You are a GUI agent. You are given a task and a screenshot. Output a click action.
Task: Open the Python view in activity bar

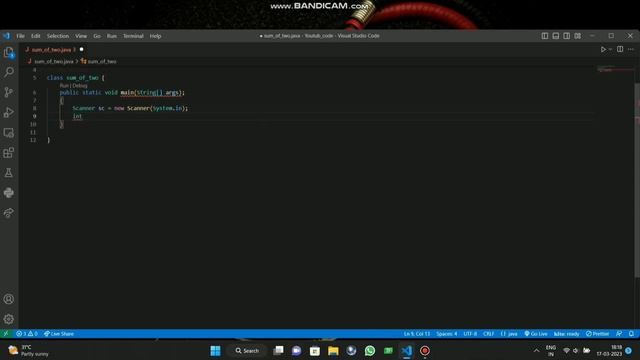[x=9, y=193]
